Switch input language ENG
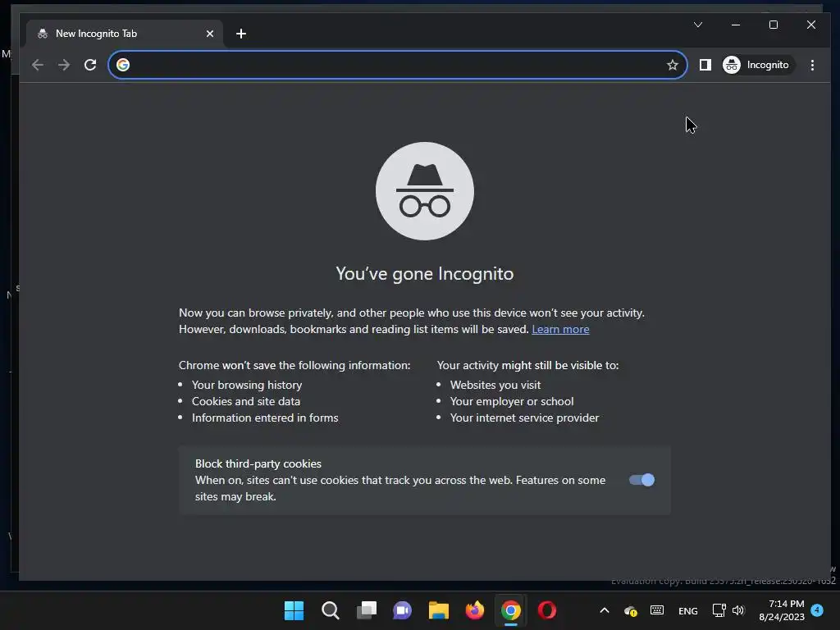 [x=688, y=610]
